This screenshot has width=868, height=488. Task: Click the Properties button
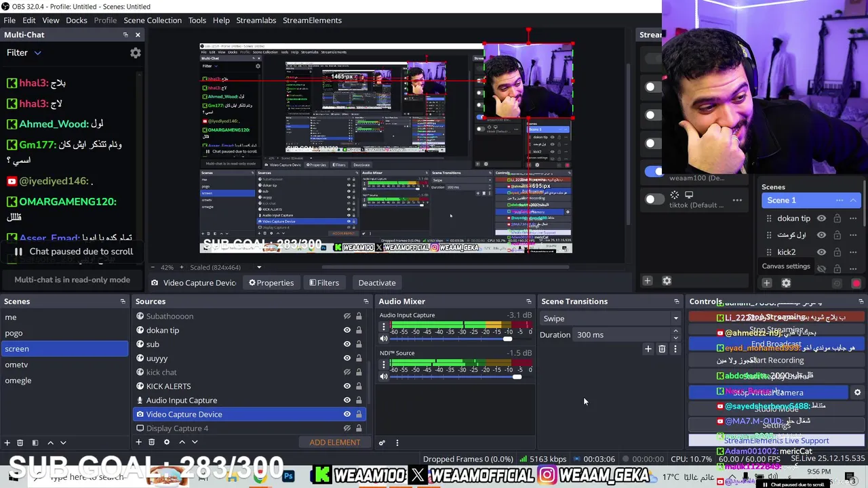tap(271, 283)
